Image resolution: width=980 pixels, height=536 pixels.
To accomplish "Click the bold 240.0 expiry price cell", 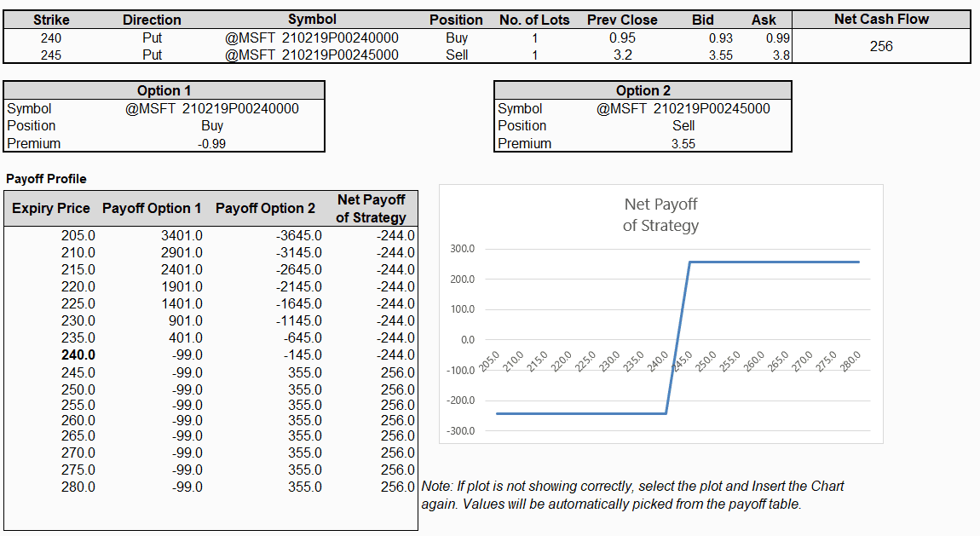I will point(78,355).
